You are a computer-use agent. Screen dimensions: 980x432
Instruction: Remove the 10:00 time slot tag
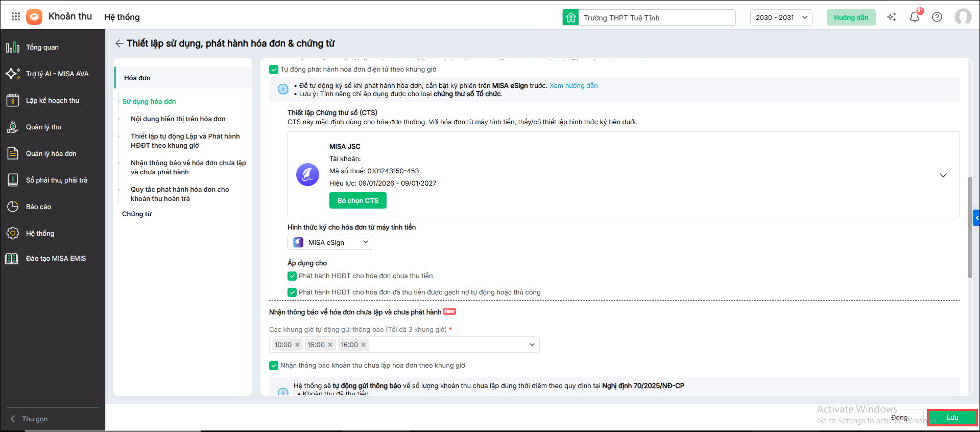click(297, 345)
